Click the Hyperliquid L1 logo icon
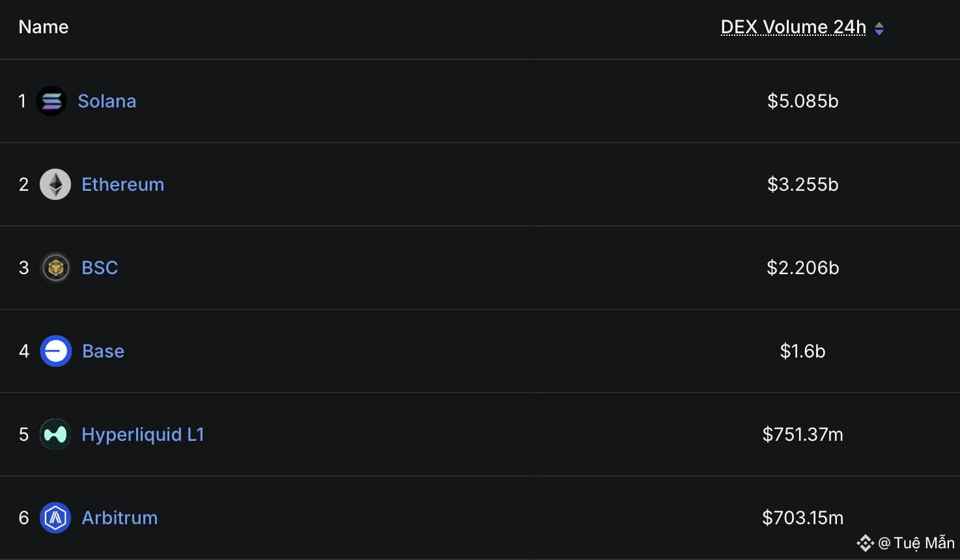This screenshot has width=960, height=560. coord(55,434)
